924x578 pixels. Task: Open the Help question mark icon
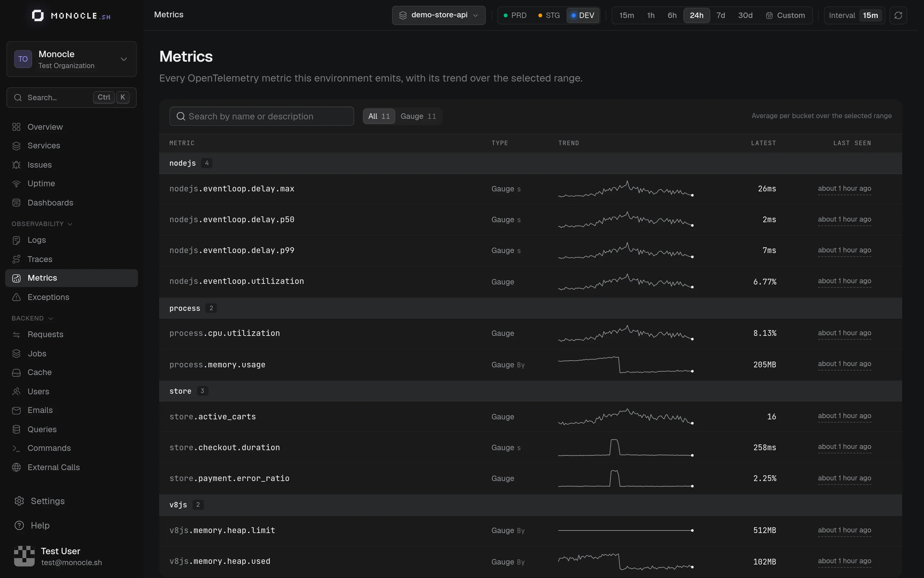click(19, 525)
